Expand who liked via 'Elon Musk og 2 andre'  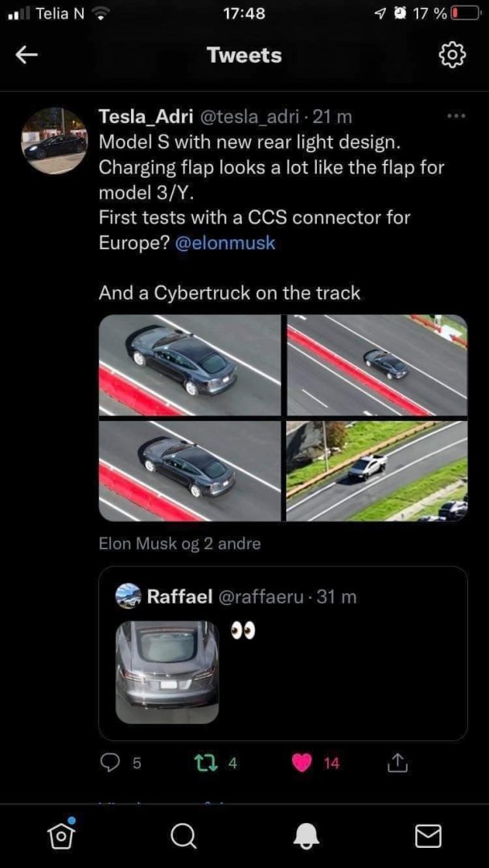click(179, 543)
